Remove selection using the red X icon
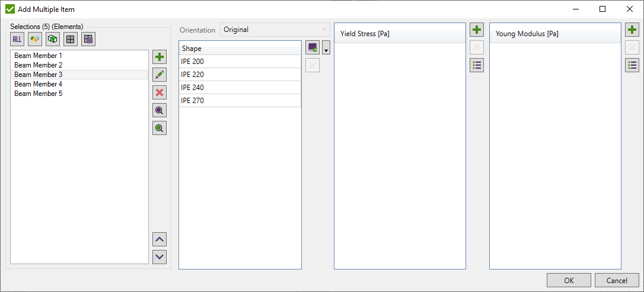This screenshot has width=644, height=292. click(x=160, y=92)
